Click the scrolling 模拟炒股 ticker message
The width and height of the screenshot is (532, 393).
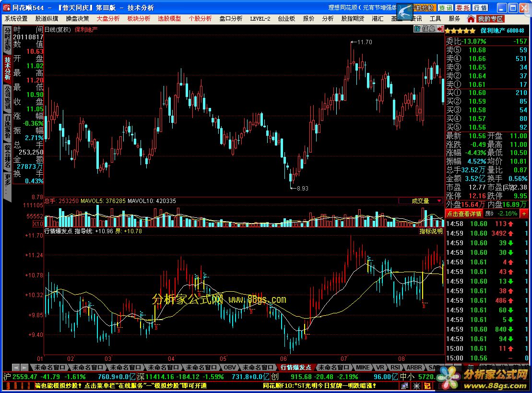coord(121,386)
